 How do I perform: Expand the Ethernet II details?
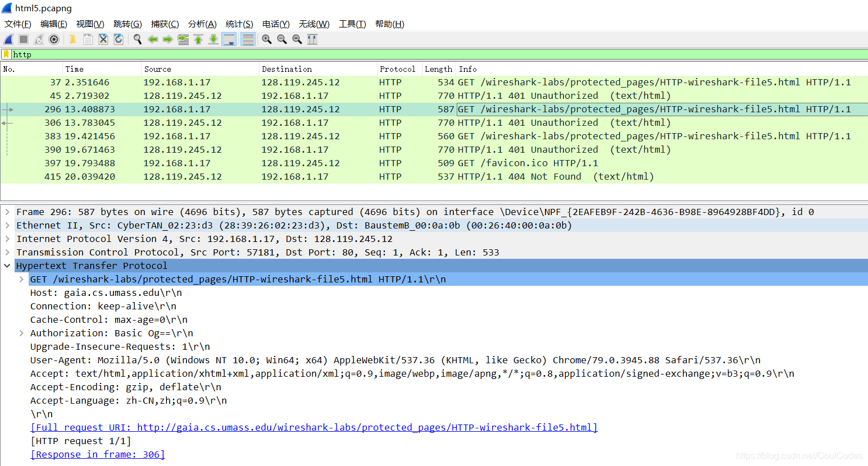7,225
